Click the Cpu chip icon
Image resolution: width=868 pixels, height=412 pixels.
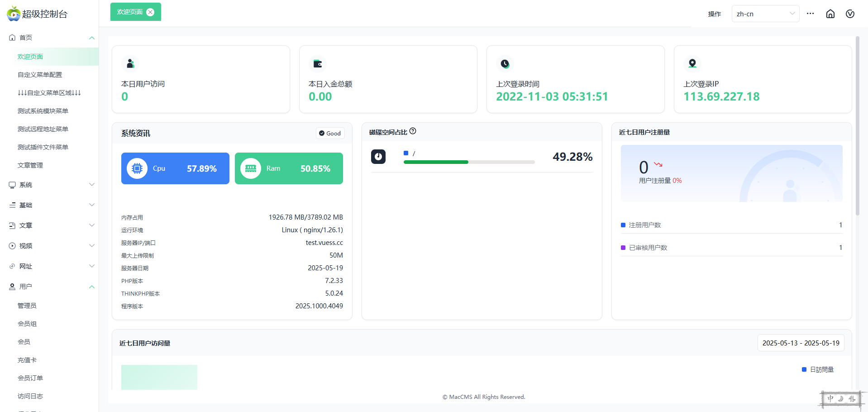point(137,168)
